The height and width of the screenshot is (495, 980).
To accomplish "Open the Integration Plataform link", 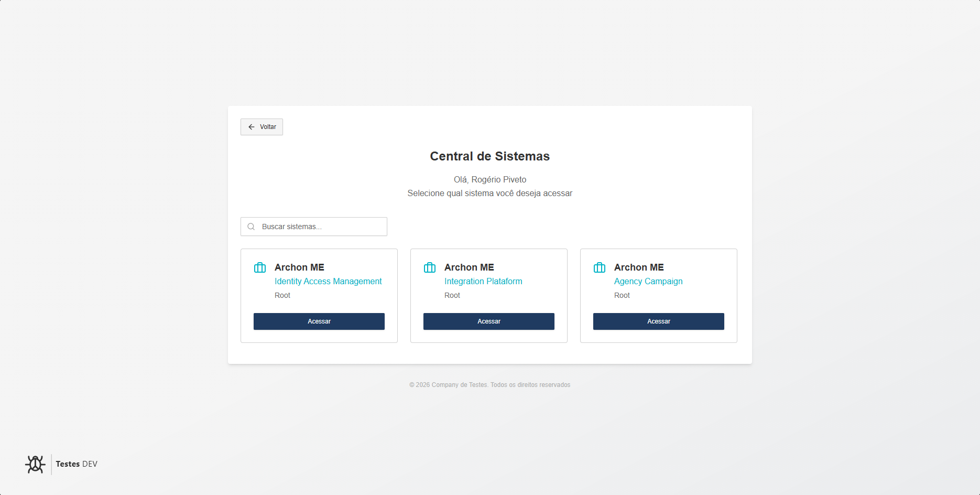I will pyautogui.click(x=483, y=282).
